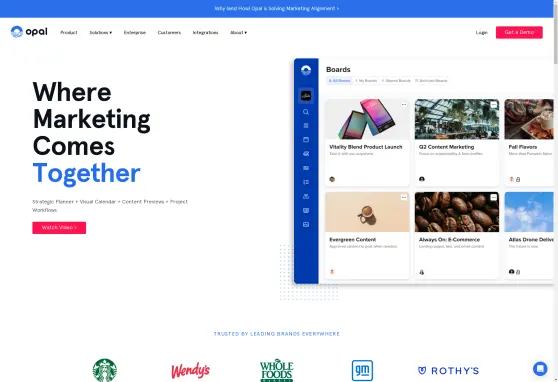
Task: Open the chat widget bubble icon
Action: point(540,368)
